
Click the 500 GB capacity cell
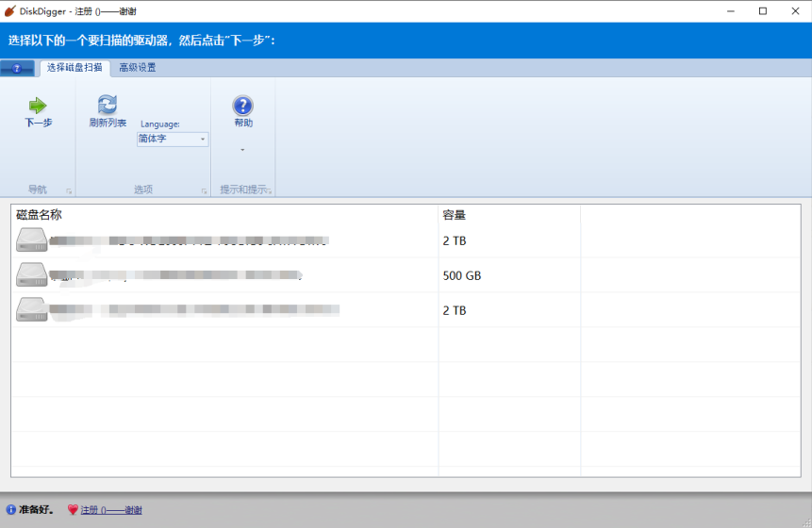(462, 275)
